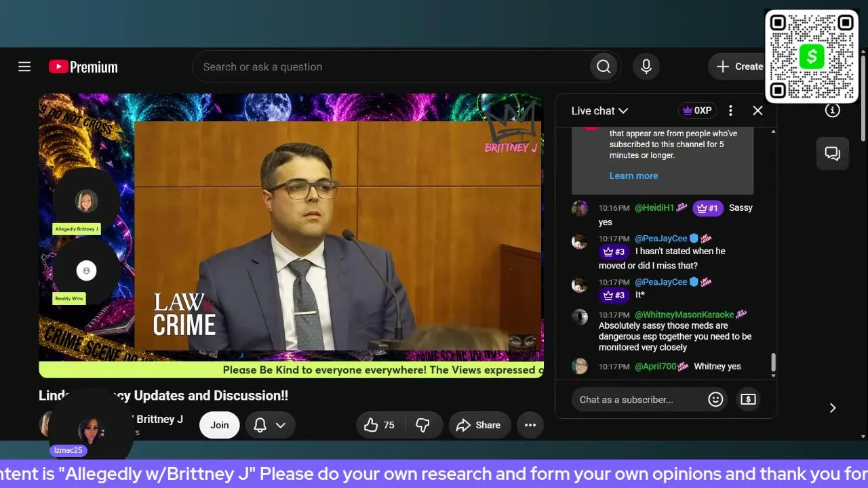The image size is (868, 488).
Task: Open Super Chat purchase icon
Action: click(748, 399)
